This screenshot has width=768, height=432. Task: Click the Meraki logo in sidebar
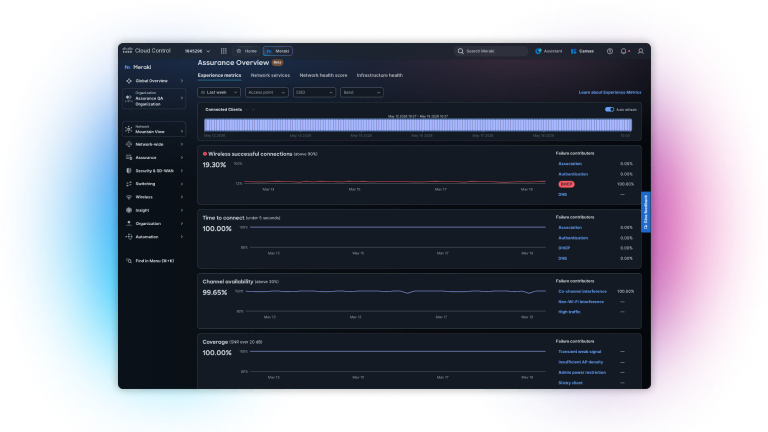pyautogui.click(x=138, y=67)
